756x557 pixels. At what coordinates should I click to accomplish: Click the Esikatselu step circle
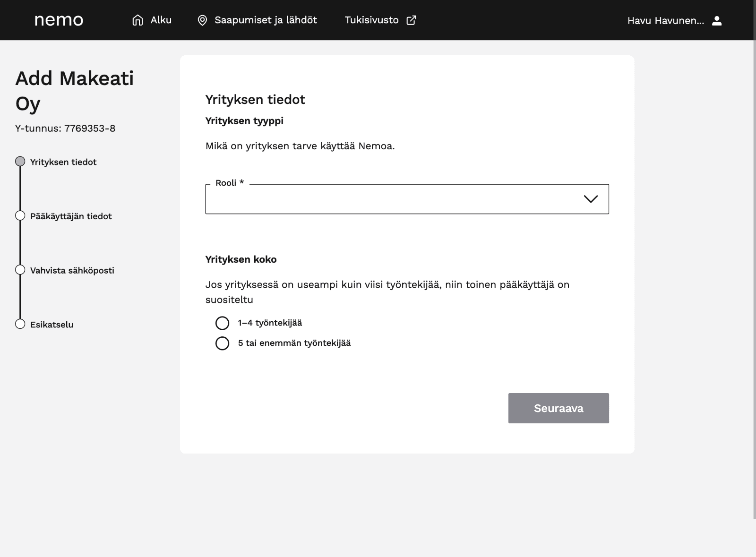pos(20,324)
